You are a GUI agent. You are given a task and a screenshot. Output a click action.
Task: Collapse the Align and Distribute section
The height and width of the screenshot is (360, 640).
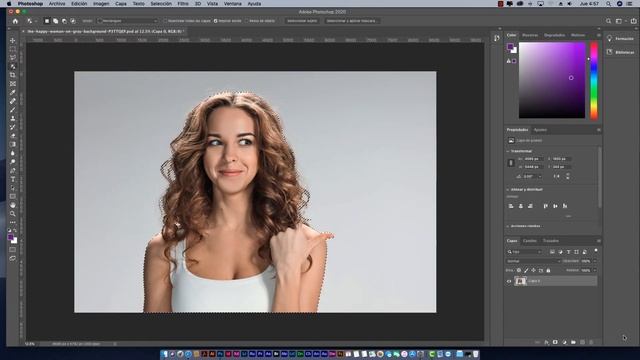[x=508, y=190]
